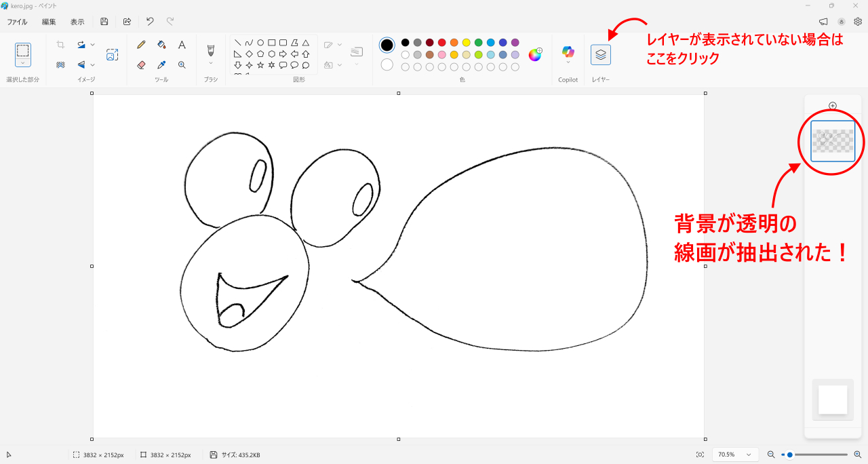Click the Magnifier tool
The image size is (868, 464).
pyautogui.click(x=182, y=65)
